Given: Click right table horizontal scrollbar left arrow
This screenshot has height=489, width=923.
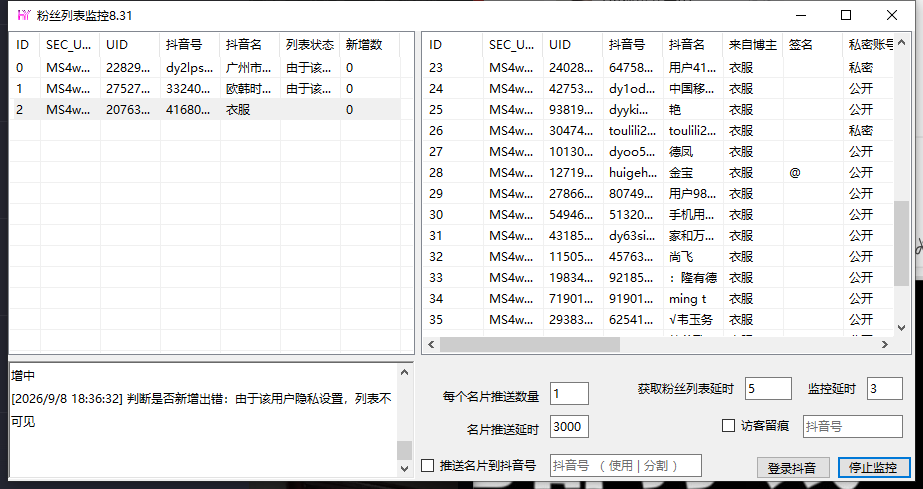Looking at the screenshot, I should pyautogui.click(x=431, y=344).
